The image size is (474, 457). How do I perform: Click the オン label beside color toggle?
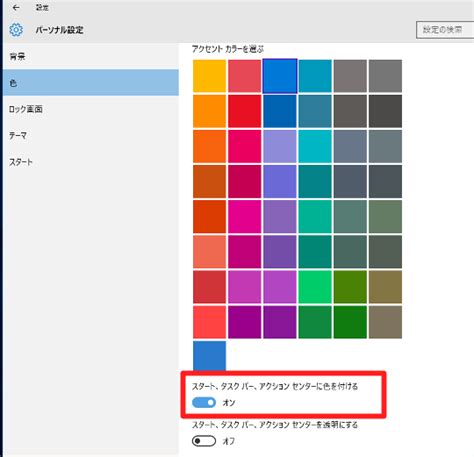pyautogui.click(x=229, y=403)
